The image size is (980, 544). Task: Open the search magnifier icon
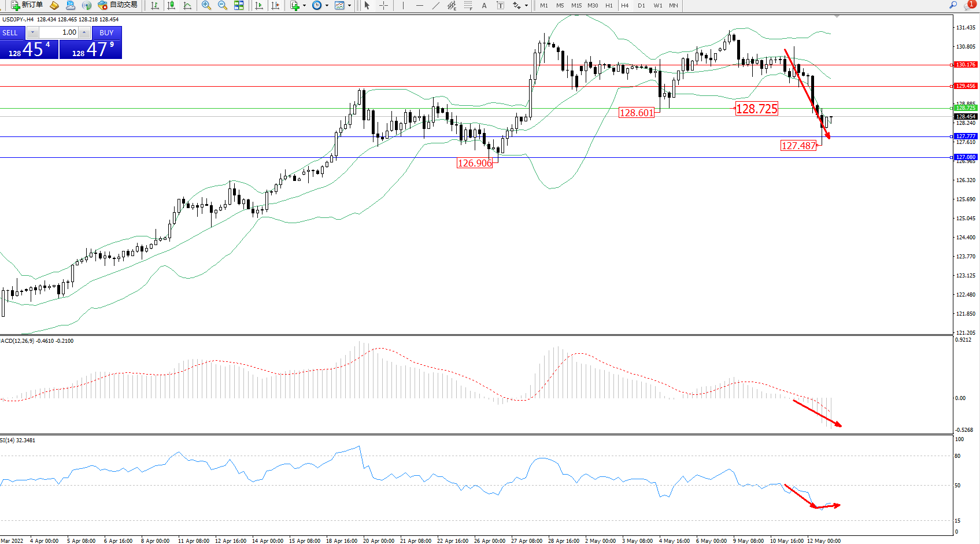[x=953, y=5]
